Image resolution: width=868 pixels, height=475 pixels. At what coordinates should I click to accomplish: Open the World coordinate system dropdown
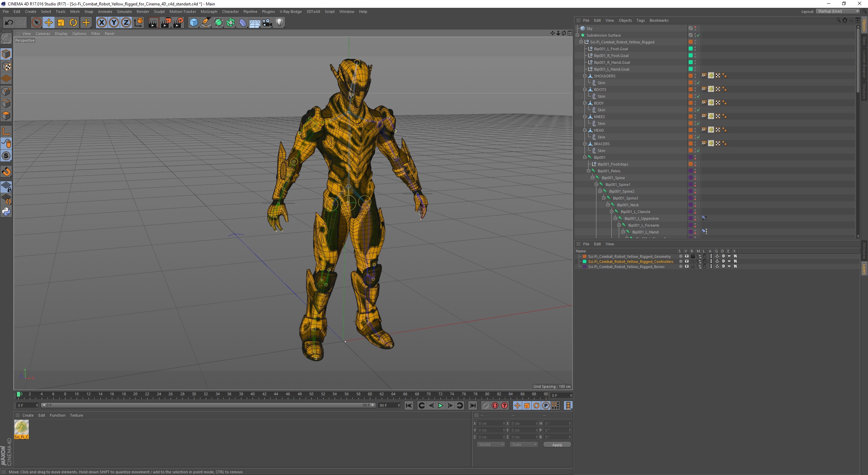click(x=491, y=444)
